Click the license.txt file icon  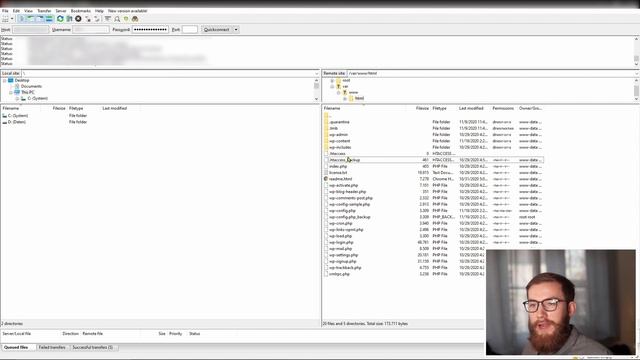pyautogui.click(x=326, y=173)
